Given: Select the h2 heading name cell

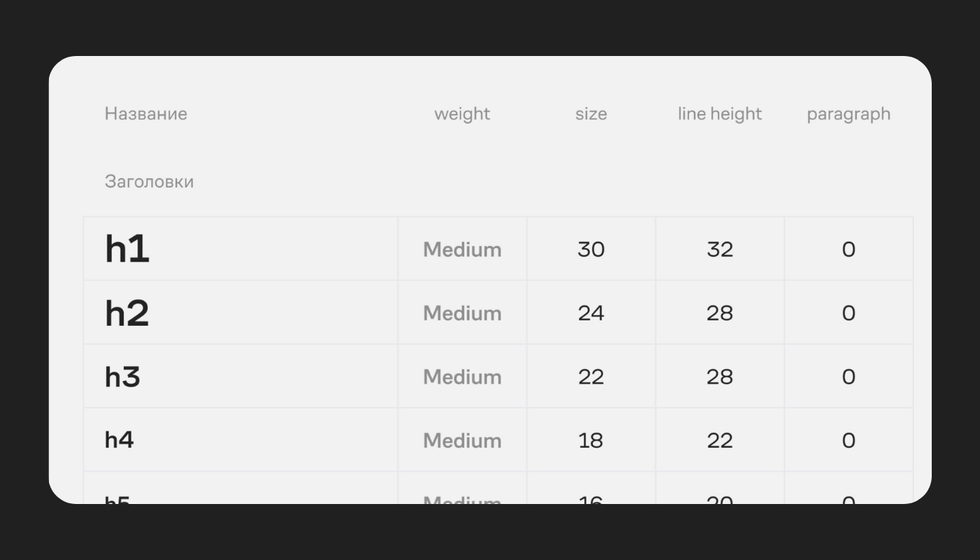Looking at the screenshot, I should click(x=127, y=313).
